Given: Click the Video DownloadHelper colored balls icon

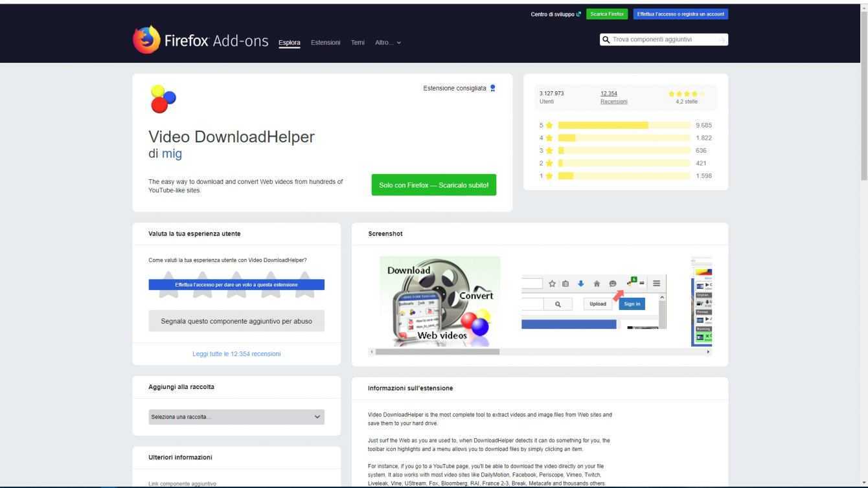Looking at the screenshot, I should point(162,98).
